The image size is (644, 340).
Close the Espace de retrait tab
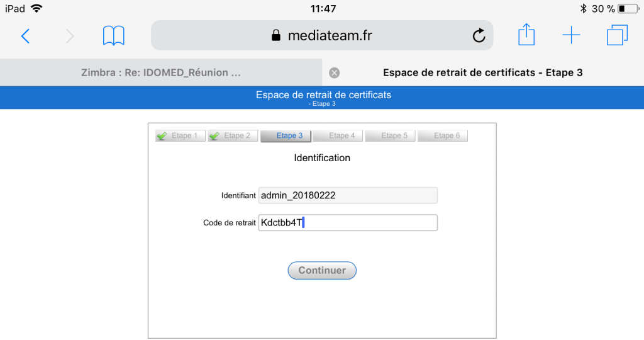click(x=335, y=73)
